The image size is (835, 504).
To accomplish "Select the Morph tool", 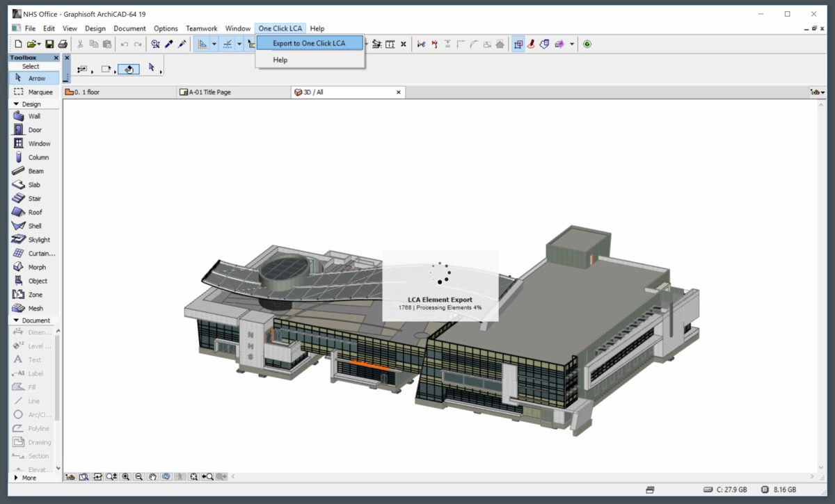I will tap(33, 267).
